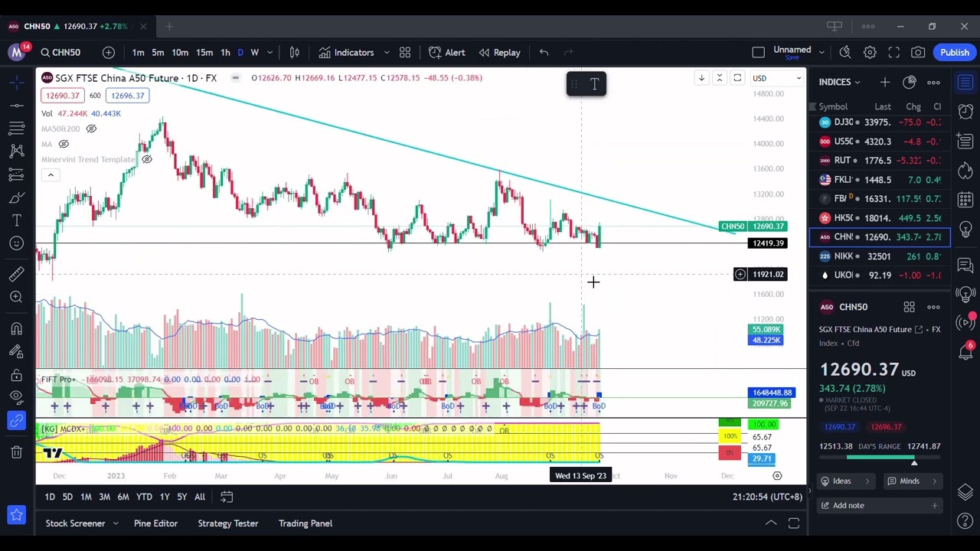The width and height of the screenshot is (980, 551).
Task: Expand the indicators favorites dropdown arrow
Action: 386,52
